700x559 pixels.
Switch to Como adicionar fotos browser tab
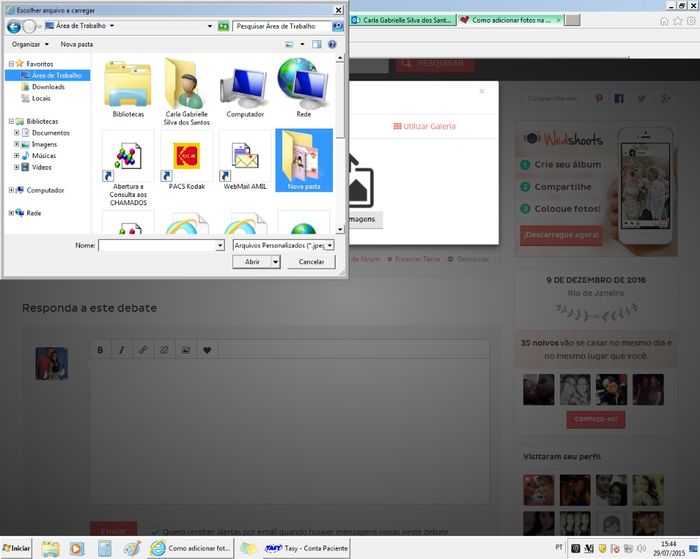coord(511,20)
